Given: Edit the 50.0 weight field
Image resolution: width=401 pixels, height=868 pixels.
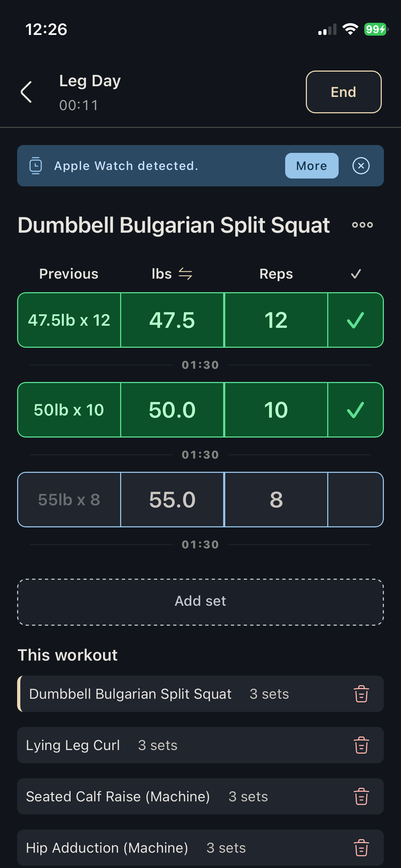Looking at the screenshot, I should point(172,410).
